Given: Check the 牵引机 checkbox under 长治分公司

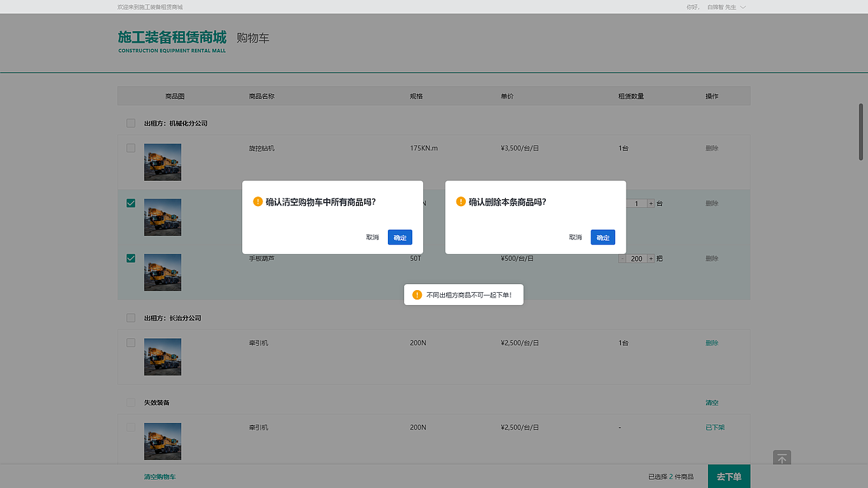Looking at the screenshot, I should point(131,343).
